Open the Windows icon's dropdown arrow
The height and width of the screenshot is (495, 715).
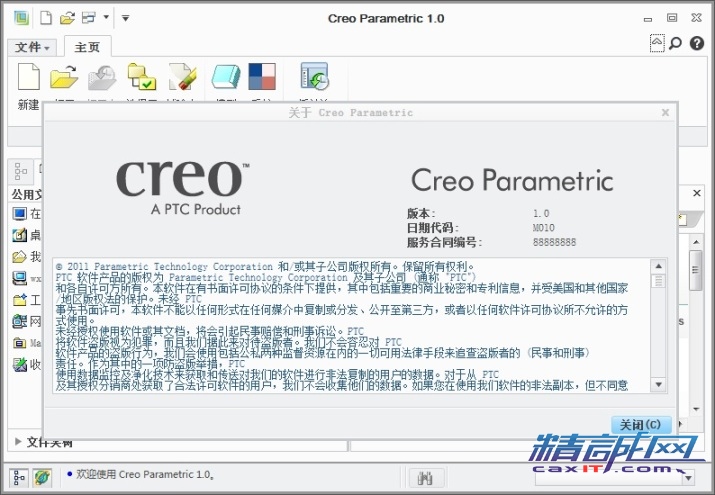click(106, 17)
